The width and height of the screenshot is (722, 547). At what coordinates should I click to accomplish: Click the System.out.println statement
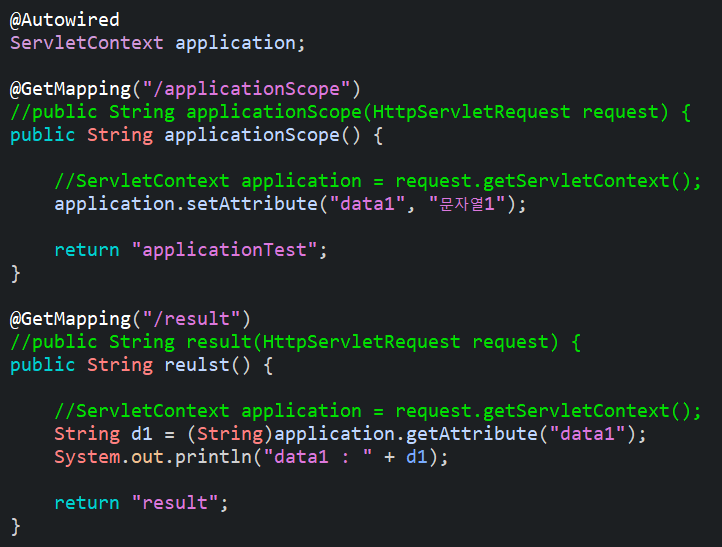[x=251, y=457]
